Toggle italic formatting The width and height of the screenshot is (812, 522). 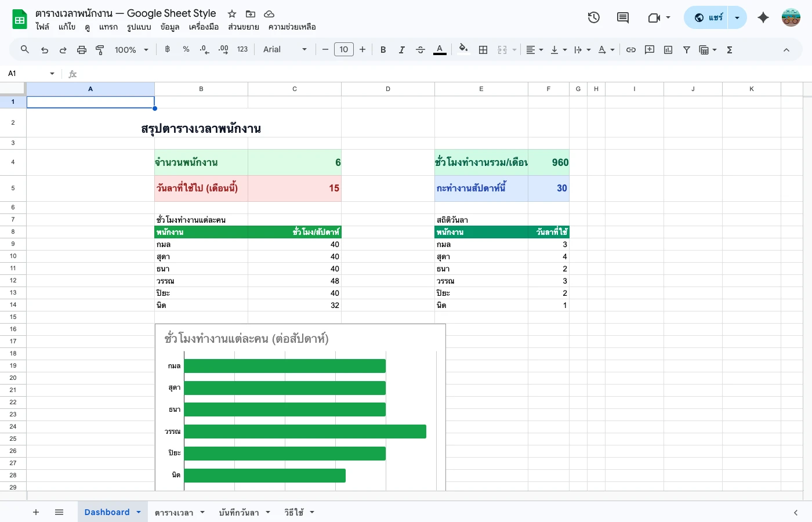[x=401, y=49]
